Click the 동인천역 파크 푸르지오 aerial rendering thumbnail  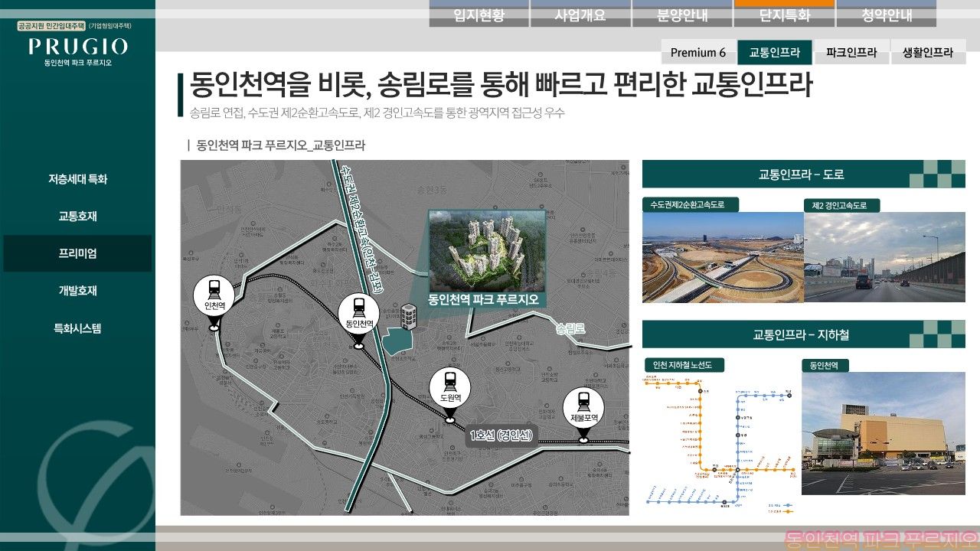tap(486, 250)
